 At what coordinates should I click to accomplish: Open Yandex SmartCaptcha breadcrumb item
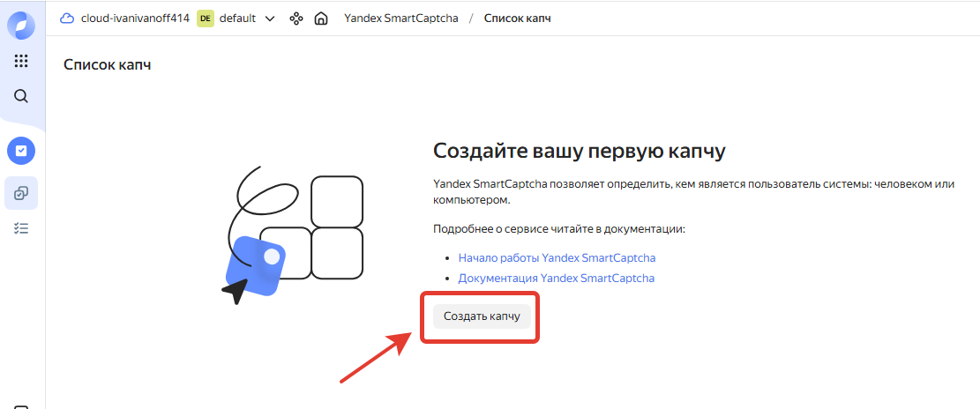[400, 19]
